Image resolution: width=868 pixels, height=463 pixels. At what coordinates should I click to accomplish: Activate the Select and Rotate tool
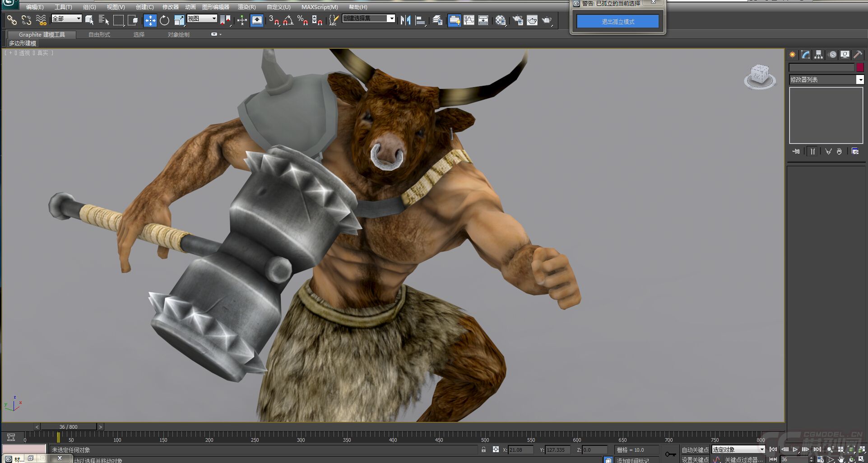tap(165, 20)
